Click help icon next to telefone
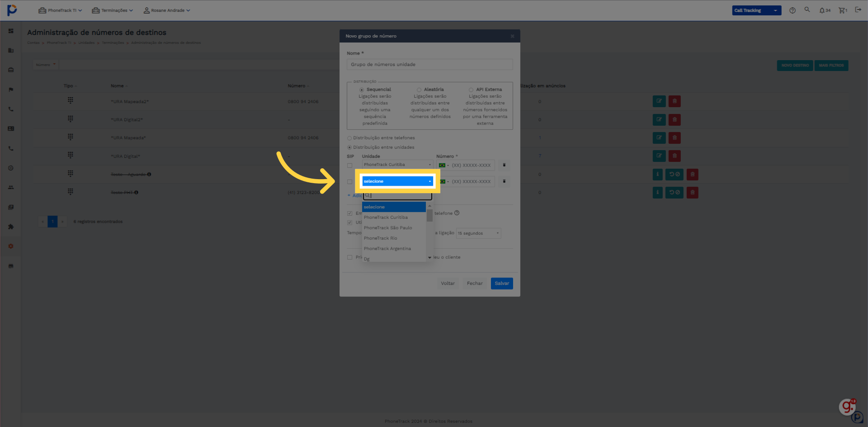This screenshot has width=868, height=427. pyautogui.click(x=457, y=213)
